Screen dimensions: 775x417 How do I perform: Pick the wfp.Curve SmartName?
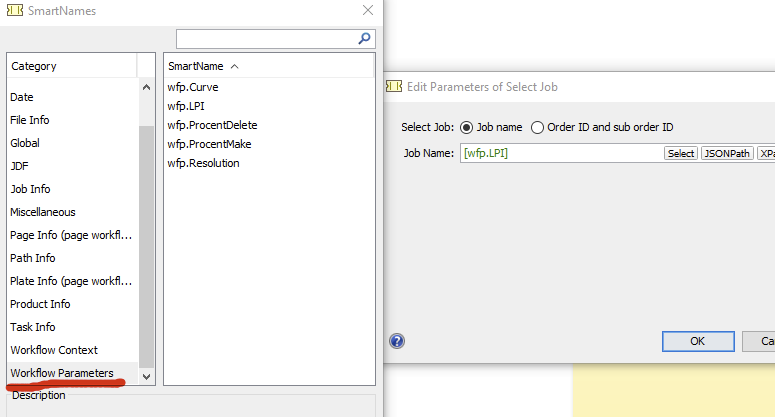(x=193, y=87)
